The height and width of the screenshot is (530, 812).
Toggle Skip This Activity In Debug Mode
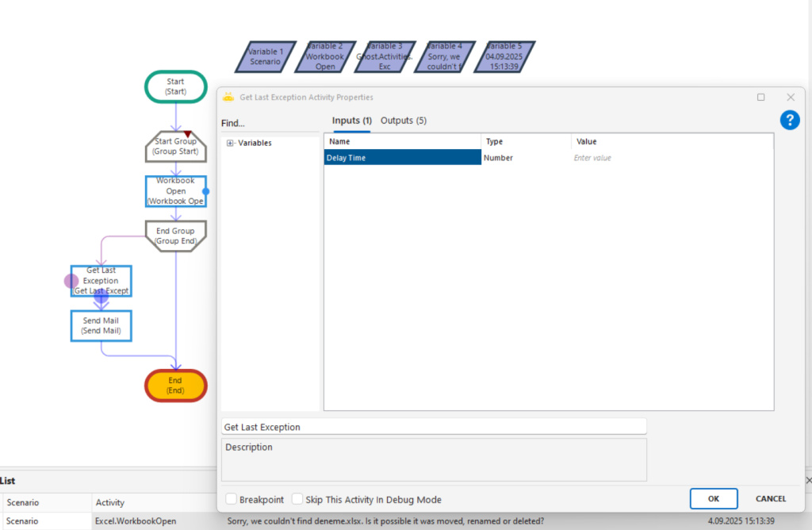(297, 499)
